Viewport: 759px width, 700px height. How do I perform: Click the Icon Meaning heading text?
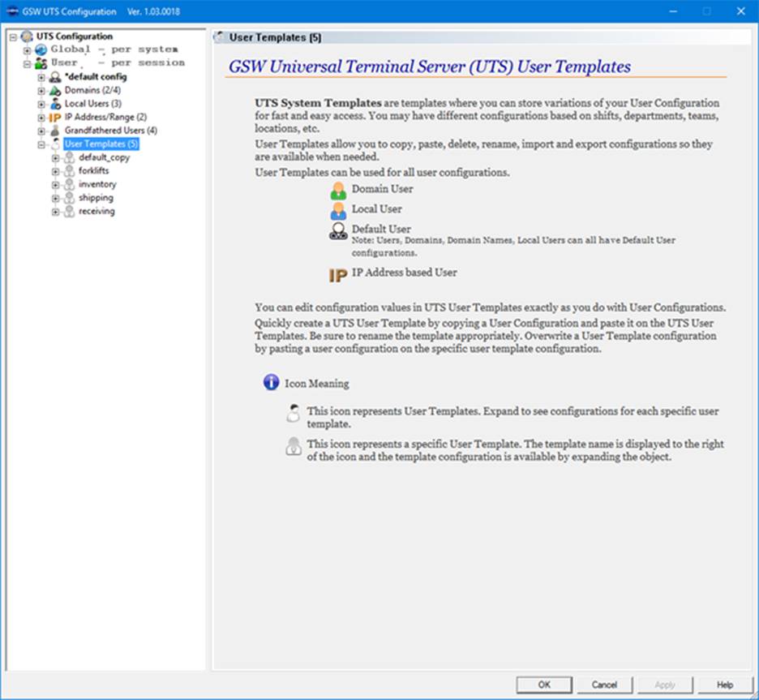[x=316, y=384]
